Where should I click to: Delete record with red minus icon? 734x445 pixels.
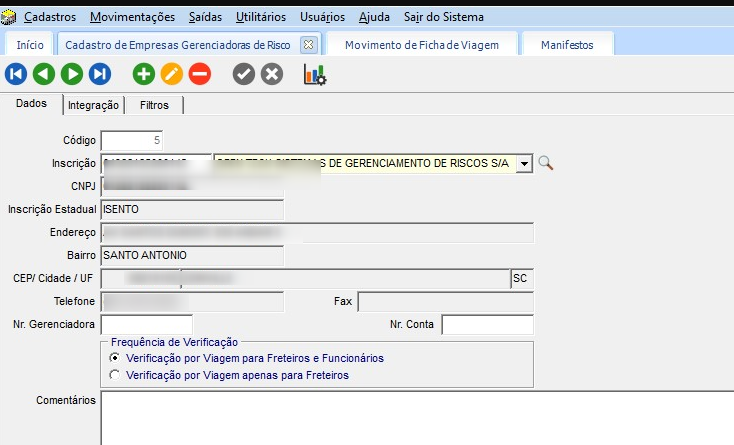coord(200,73)
